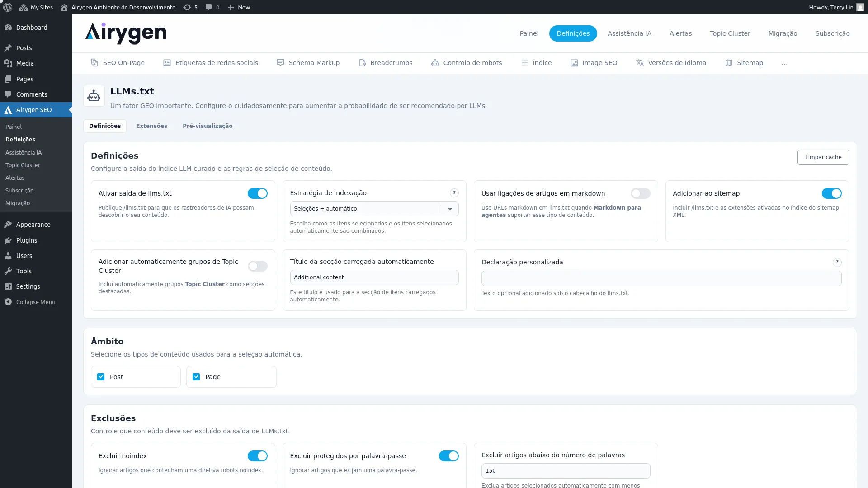This screenshot has height=488, width=868.
Task: Open Alertas in top navigation
Action: [680, 33]
